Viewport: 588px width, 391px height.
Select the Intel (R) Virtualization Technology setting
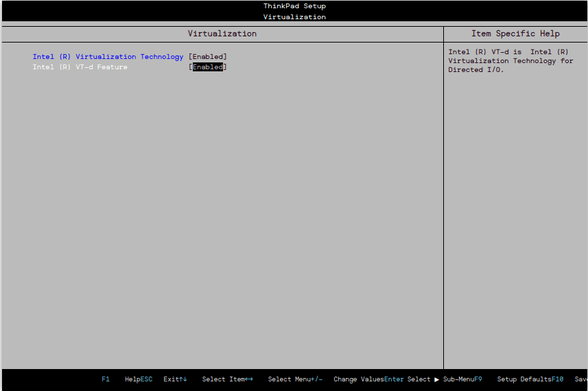click(x=108, y=57)
